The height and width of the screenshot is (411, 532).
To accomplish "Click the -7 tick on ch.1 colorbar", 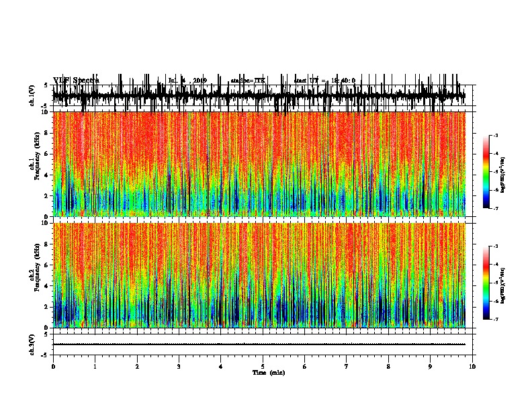I will [495, 208].
